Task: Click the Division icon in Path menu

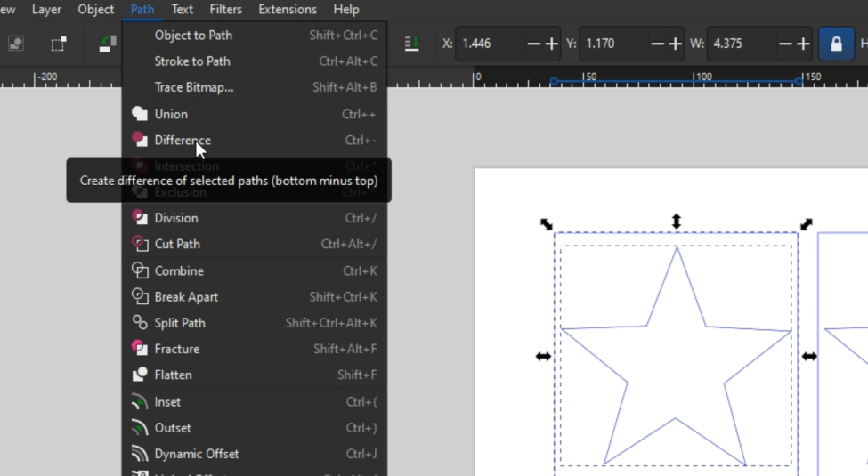Action: click(140, 218)
